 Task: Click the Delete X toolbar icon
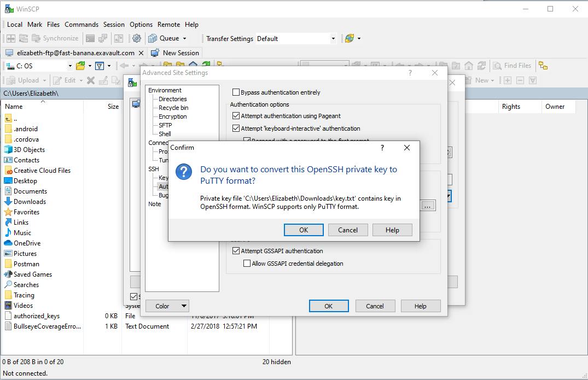91,80
